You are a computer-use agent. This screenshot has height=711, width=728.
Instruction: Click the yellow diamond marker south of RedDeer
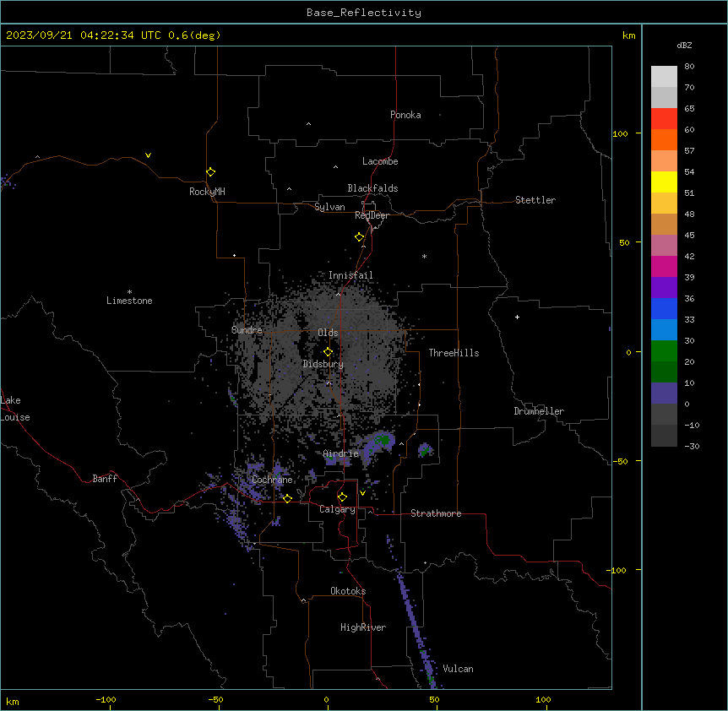click(359, 237)
